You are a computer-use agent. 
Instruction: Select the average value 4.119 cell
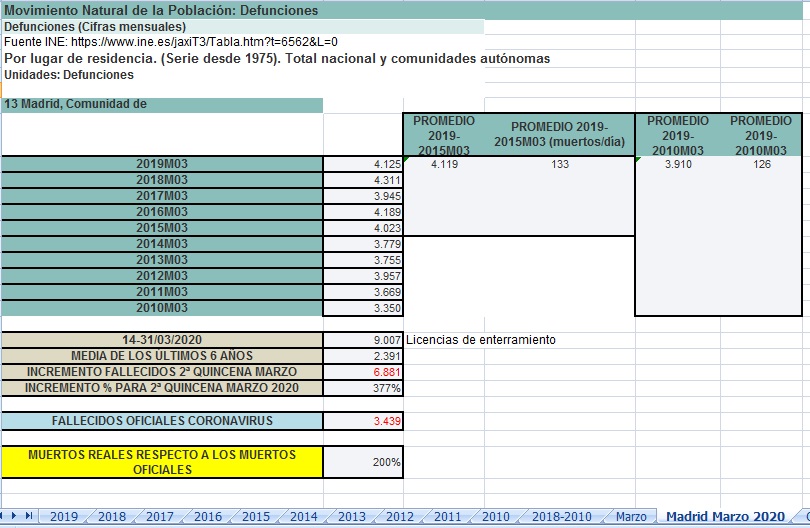click(444, 164)
